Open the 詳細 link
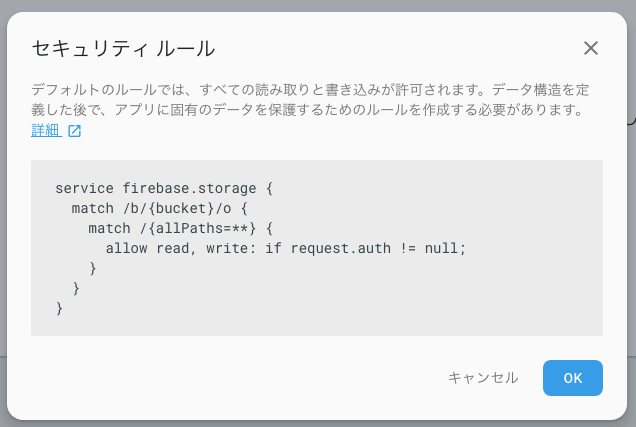 click(46, 131)
